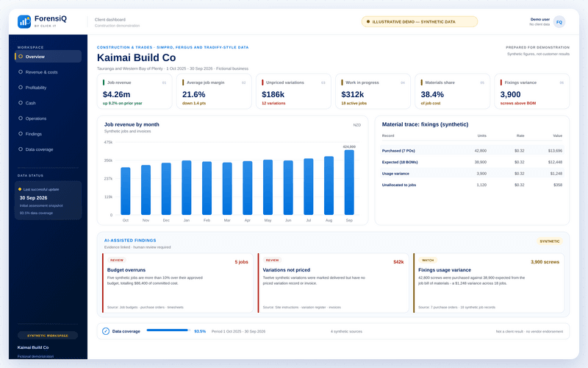
Task: Click the WATCH tag on Fixings usage
Action: tap(428, 260)
